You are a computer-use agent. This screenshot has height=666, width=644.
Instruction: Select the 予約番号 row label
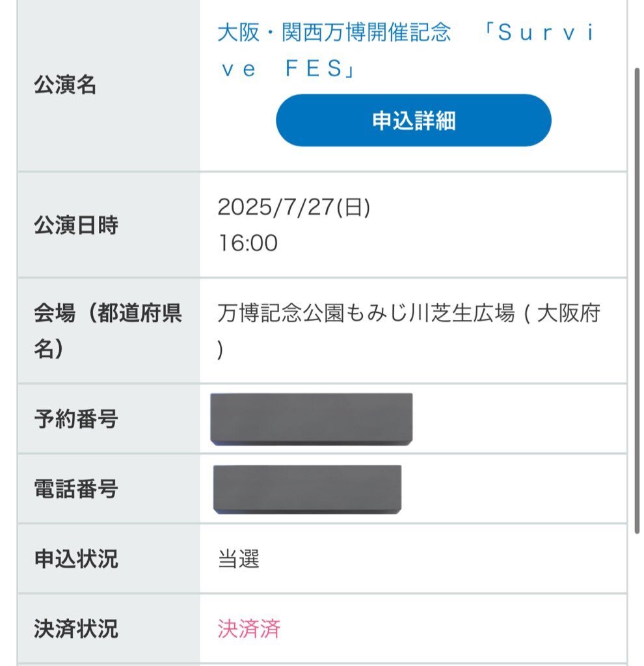76,419
